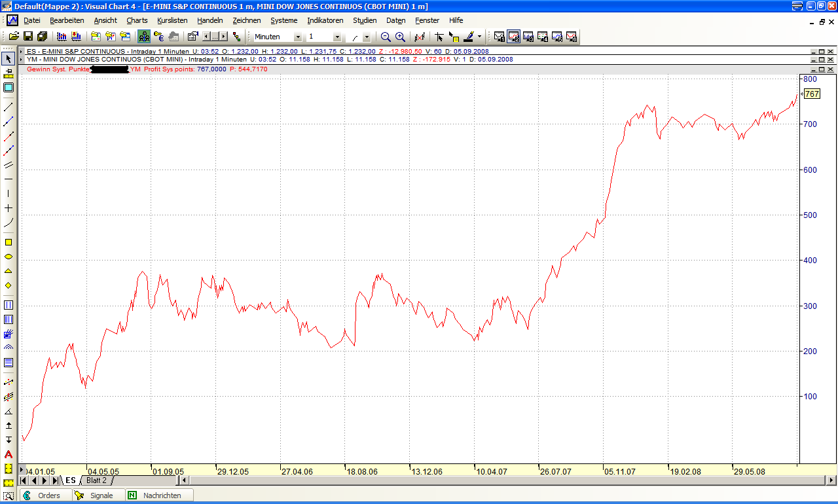Viewport: 838px width, 504px height.
Task: Open the Handeln menu
Action: 210,20
